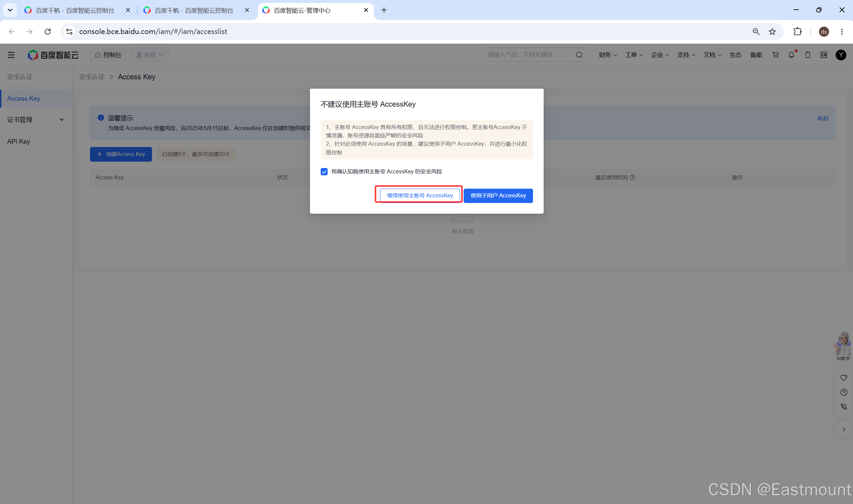Screen dimensions: 853x504
Task: Open the 备案 header menu item
Action: [756, 55]
